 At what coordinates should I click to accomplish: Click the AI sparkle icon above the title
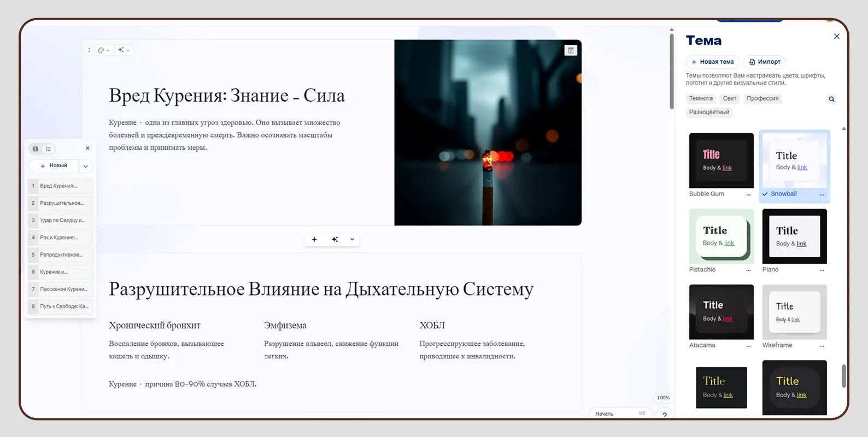click(x=124, y=50)
